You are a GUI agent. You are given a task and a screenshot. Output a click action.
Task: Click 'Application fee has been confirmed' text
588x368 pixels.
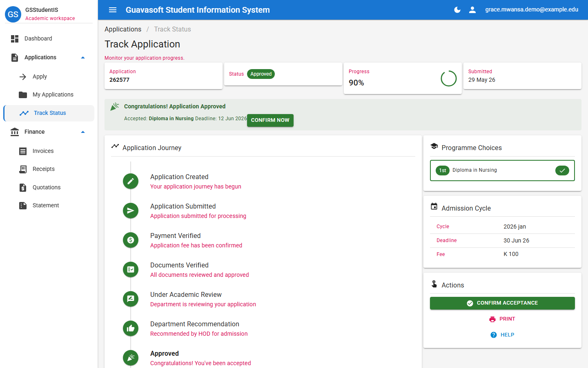click(x=196, y=245)
